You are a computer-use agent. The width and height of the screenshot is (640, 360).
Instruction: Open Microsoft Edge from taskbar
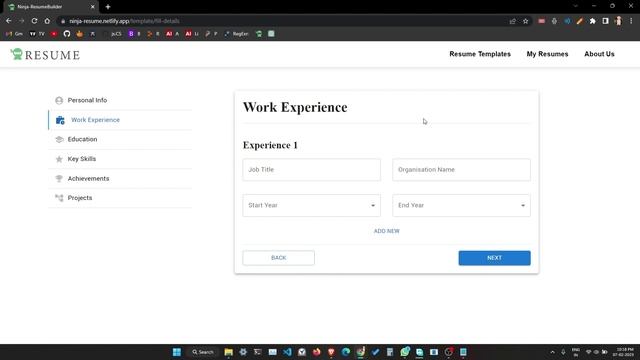tap(346, 352)
